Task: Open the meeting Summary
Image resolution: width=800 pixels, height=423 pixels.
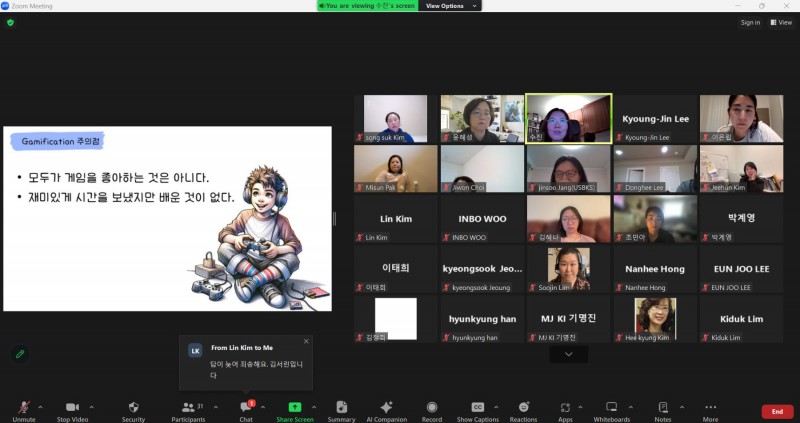Action: 341,409
